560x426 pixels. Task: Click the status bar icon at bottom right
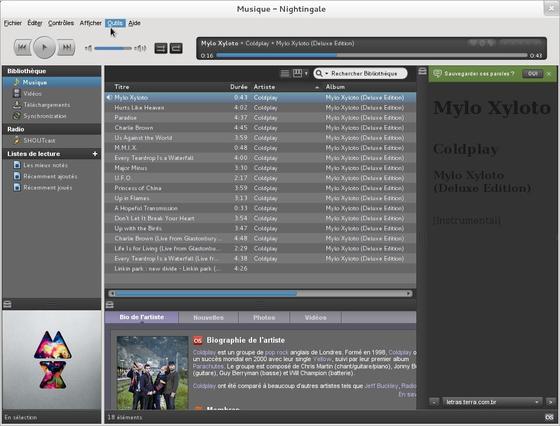[549, 417]
